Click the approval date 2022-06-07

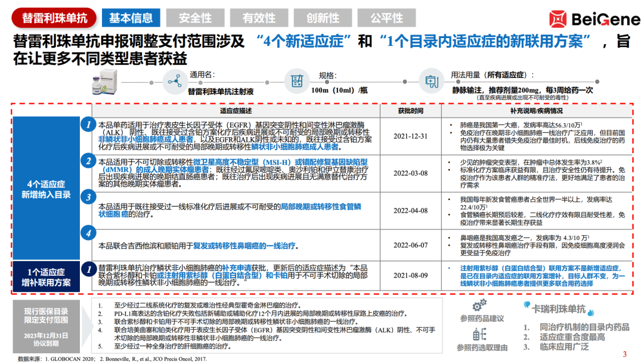tap(411, 245)
